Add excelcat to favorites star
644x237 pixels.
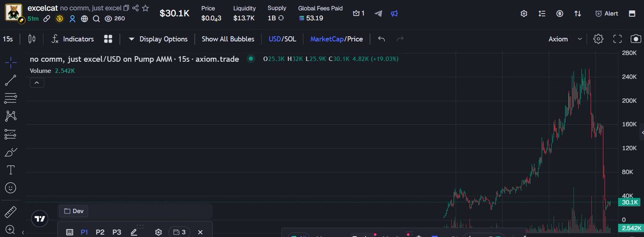coord(145,9)
